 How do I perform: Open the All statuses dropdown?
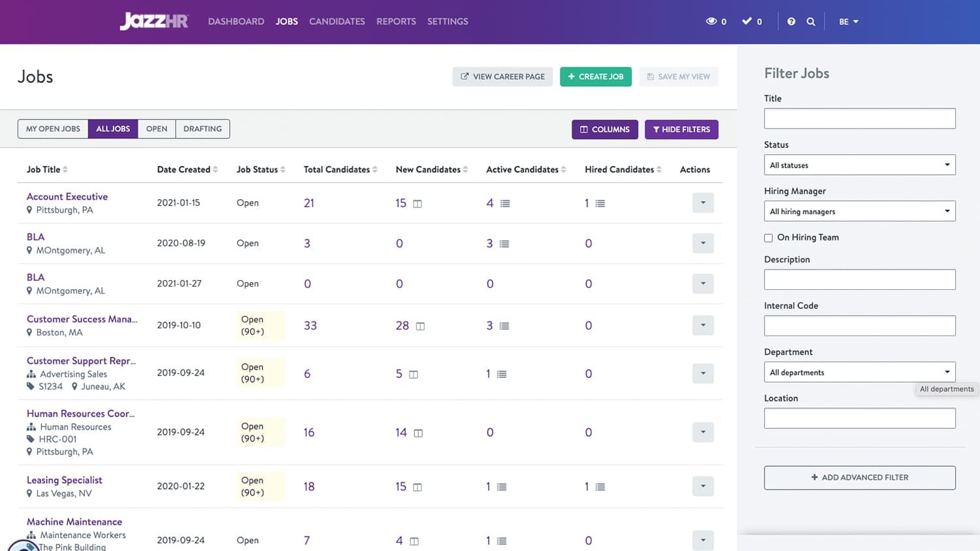(859, 165)
